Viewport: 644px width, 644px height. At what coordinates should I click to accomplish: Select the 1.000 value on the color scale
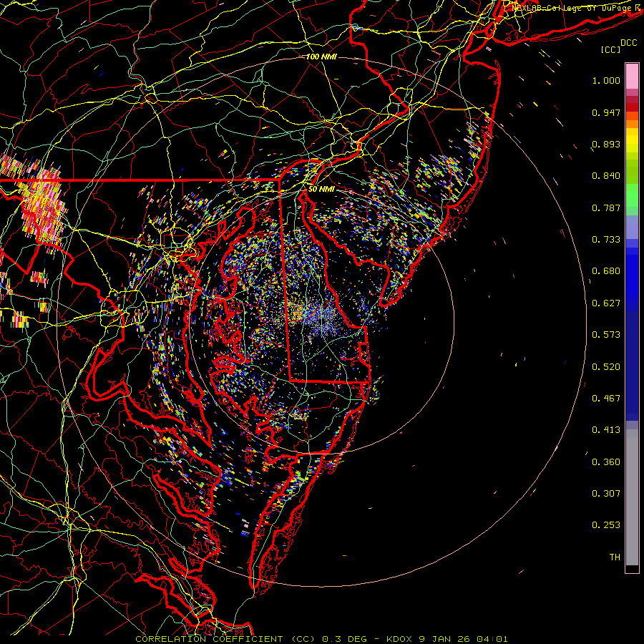pos(606,80)
